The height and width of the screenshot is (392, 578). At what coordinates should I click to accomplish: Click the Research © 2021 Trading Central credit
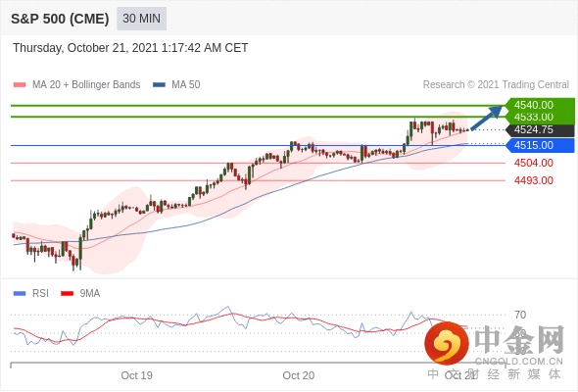point(496,85)
